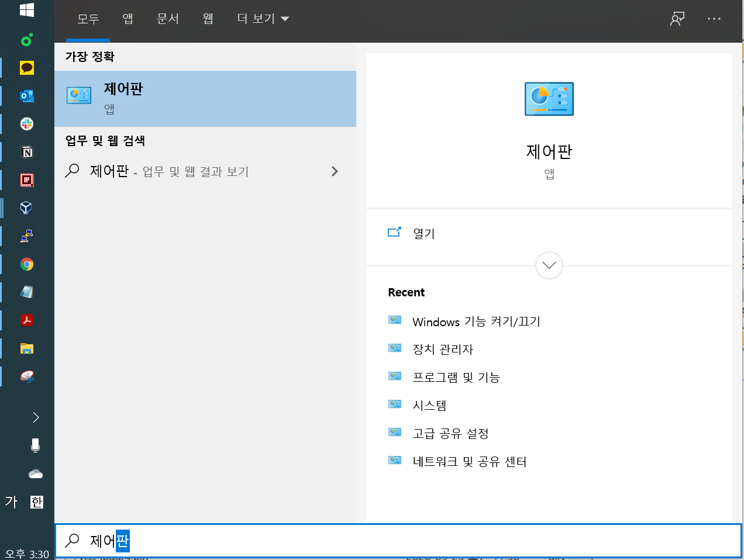Open recent Windows 기능 켜기/끄기
744x560 pixels.
click(x=476, y=322)
